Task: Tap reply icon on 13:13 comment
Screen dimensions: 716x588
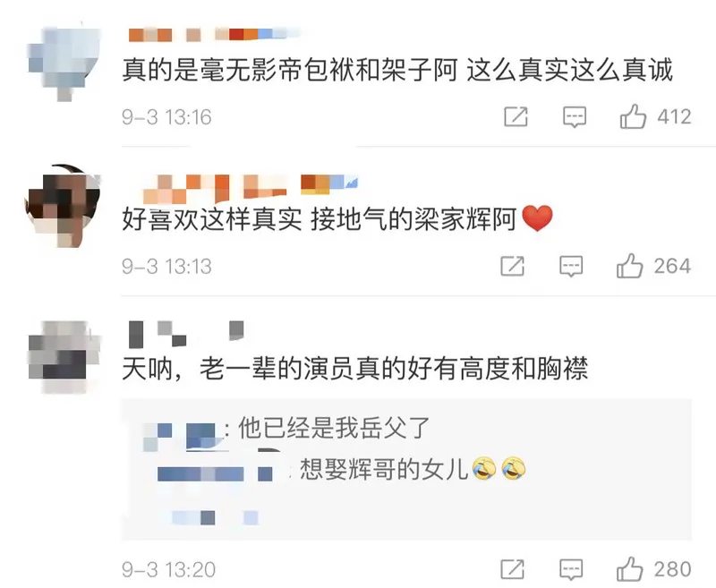Action: point(571,266)
